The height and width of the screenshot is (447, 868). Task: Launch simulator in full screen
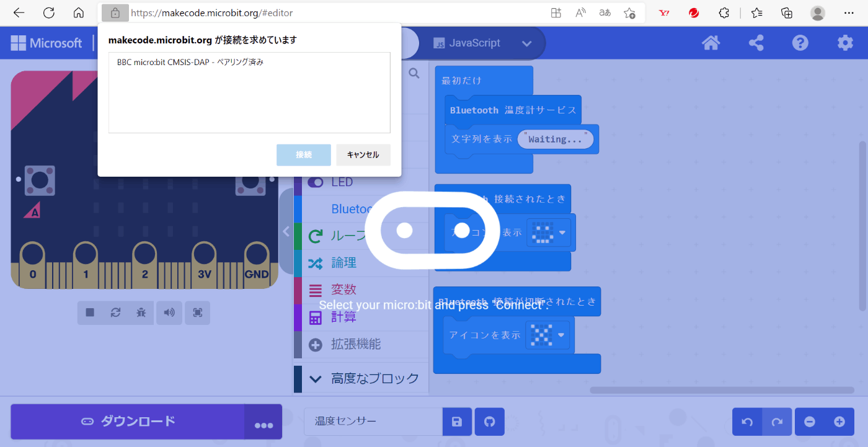pyautogui.click(x=198, y=312)
